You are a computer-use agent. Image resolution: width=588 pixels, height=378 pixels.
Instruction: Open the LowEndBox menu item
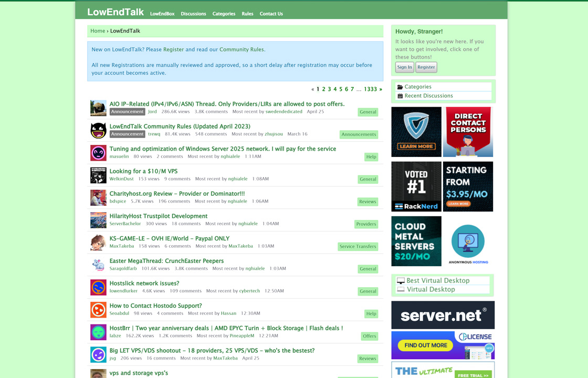pyautogui.click(x=162, y=14)
